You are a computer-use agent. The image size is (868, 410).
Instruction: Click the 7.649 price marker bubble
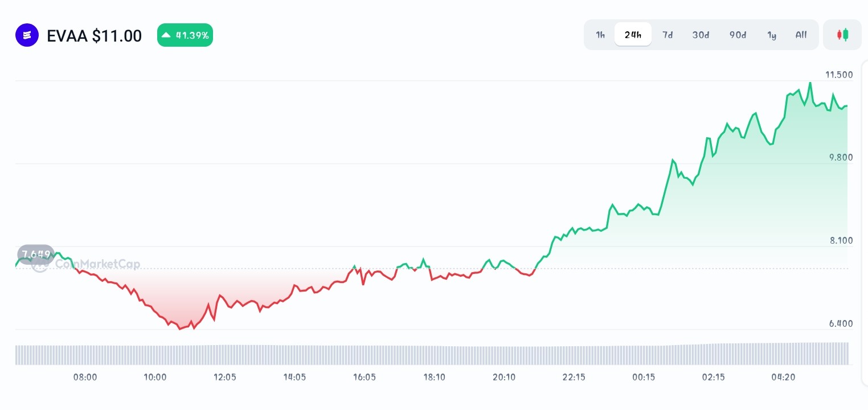tap(36, 255)
